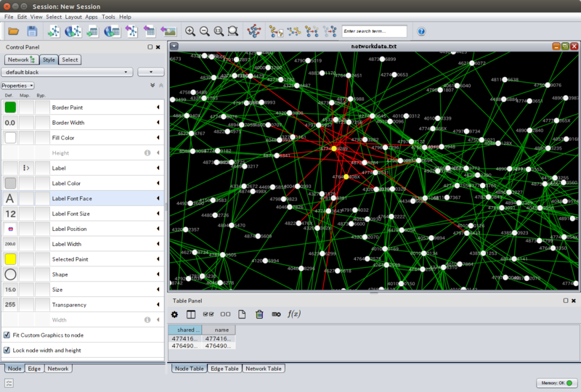The image size is (581, 392).
Task: Fit entire network to window icon
Action: 219,31
